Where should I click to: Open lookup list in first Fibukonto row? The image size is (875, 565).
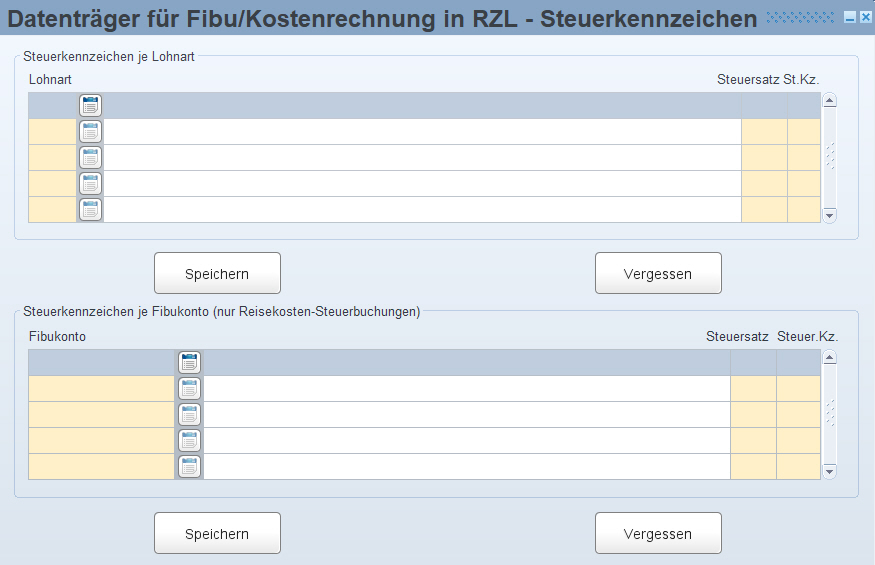[x=189, y=388]
